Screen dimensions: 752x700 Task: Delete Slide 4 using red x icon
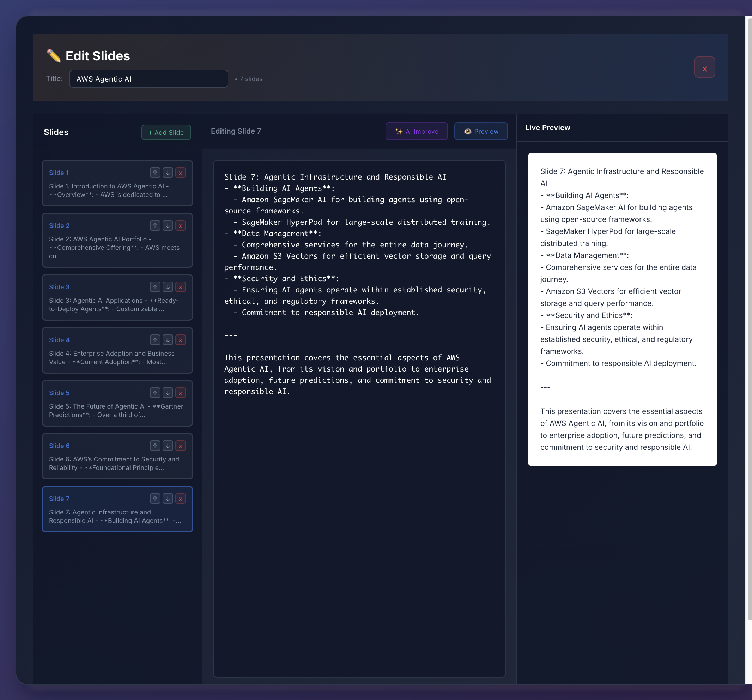pyautogui.click(x=181, y=340)
